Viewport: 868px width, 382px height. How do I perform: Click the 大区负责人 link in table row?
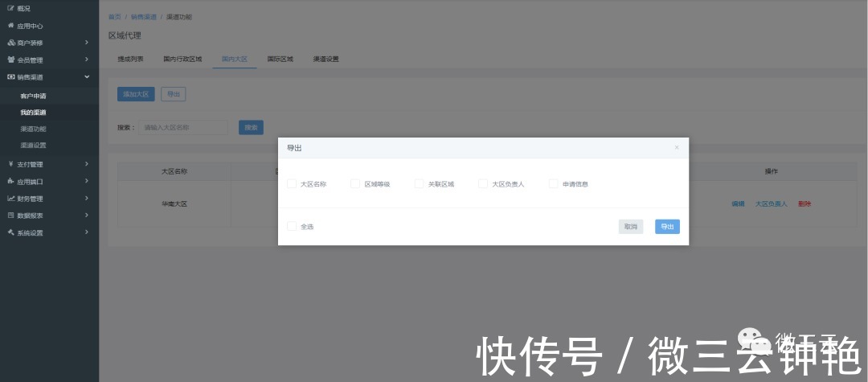[771, 203]
